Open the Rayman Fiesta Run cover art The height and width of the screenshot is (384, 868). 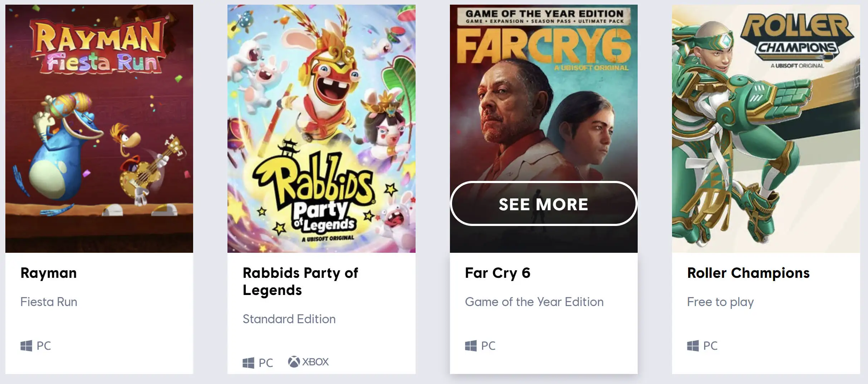pos(99,129)
